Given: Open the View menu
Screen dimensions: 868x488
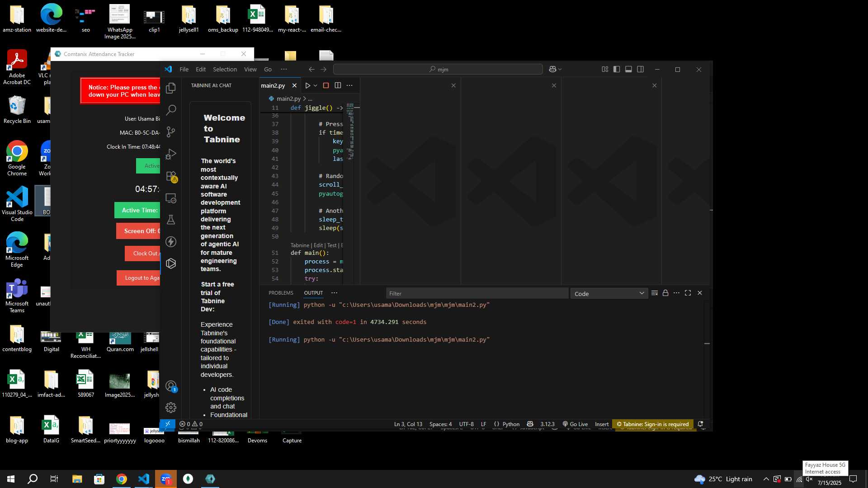Looking at the screenshot, I should [250, 69].
